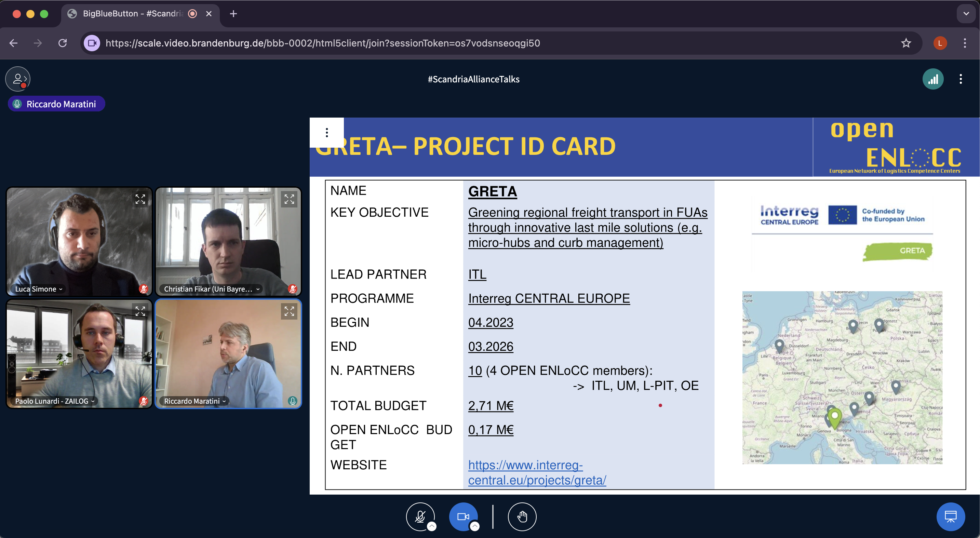Raise your hand
The height and width of the screenshot is (538, 980).
pos(522,516)
